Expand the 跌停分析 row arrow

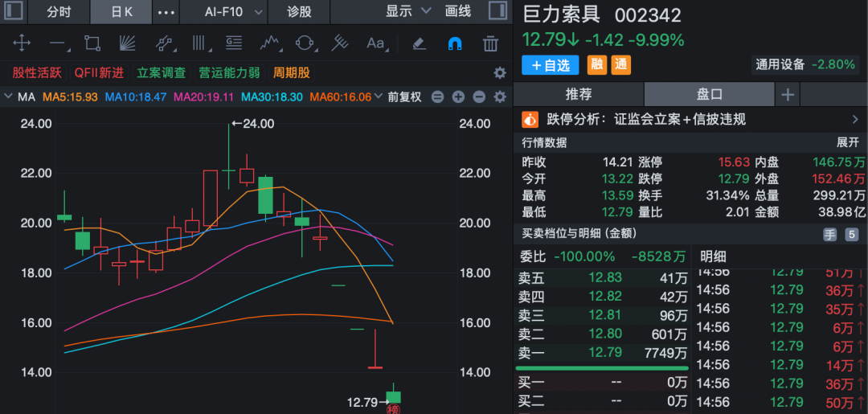(855, 119)
